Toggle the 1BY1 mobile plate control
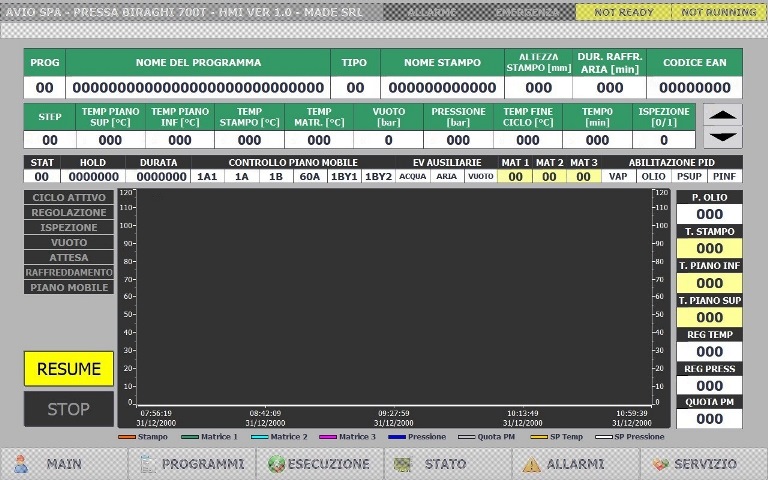This screenshot has width=768, height=480. click(344, 176)
